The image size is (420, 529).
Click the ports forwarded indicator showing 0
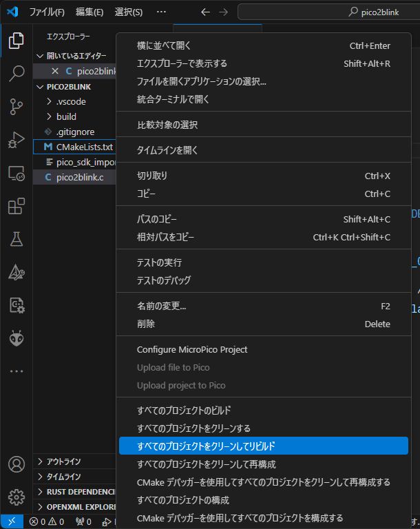coord(83,521)
